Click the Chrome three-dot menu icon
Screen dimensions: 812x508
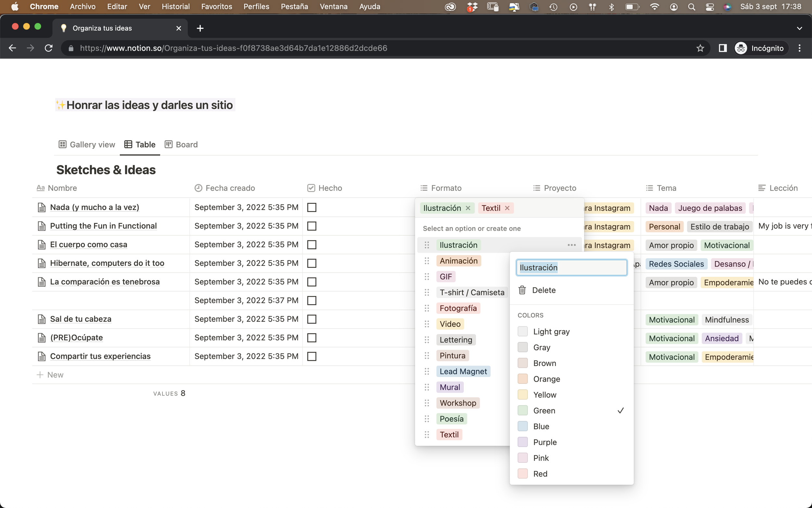point(799,48)
